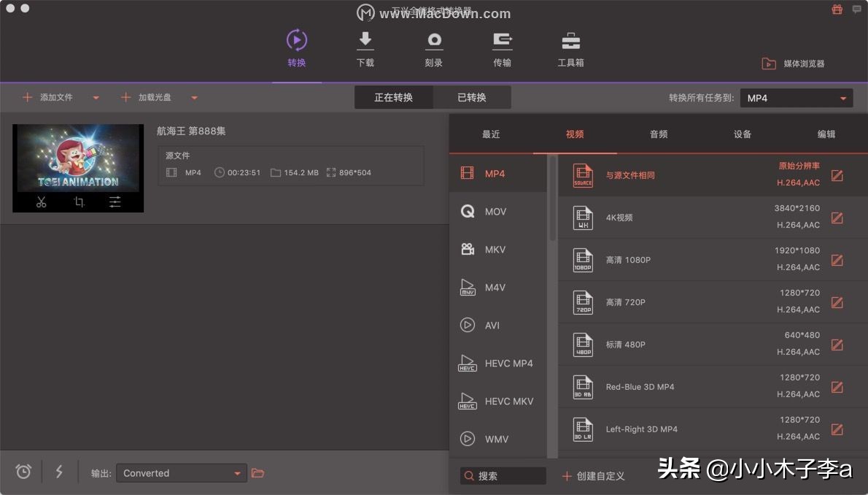The image size is (868, 495).
Task: Select the scissors trim tool on the video thumbnail
Action: pos(40,202)
